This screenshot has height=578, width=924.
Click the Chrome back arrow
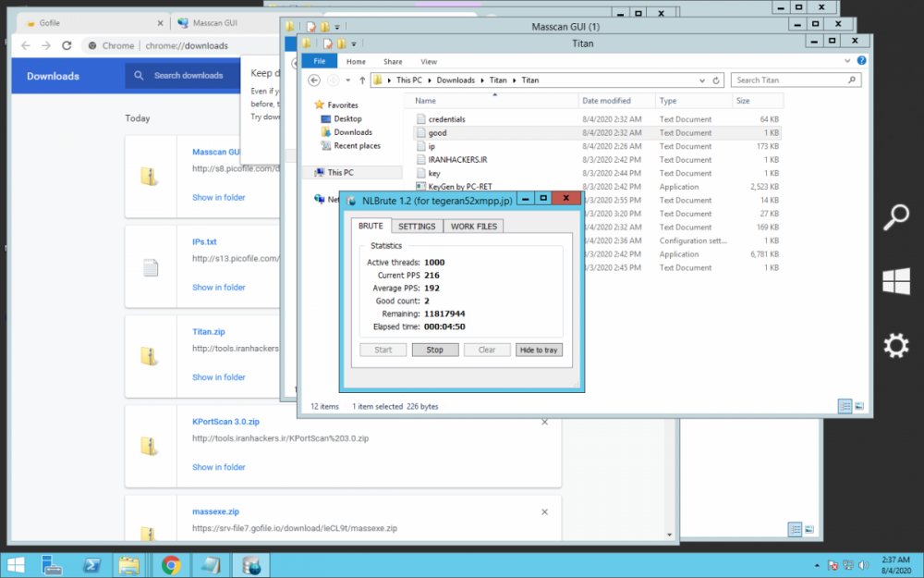25,45
